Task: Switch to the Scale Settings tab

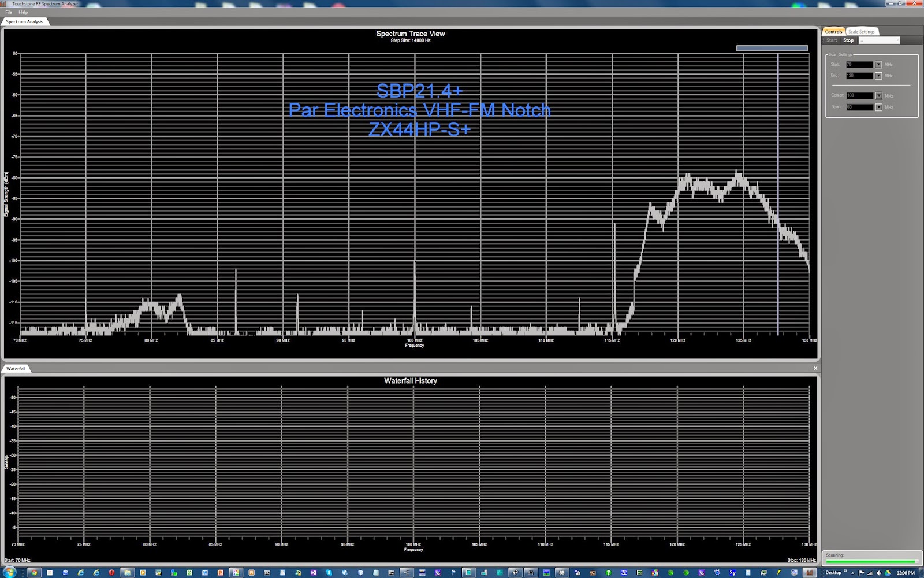Action: click(862, 32)
